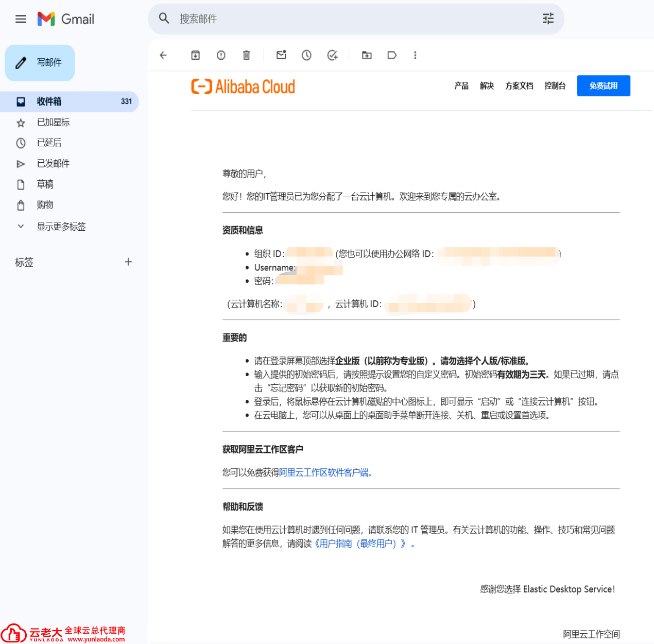Click the 搜索邮件 search field
The height and width of the screenshot is (644, 654).
[356, 19]
